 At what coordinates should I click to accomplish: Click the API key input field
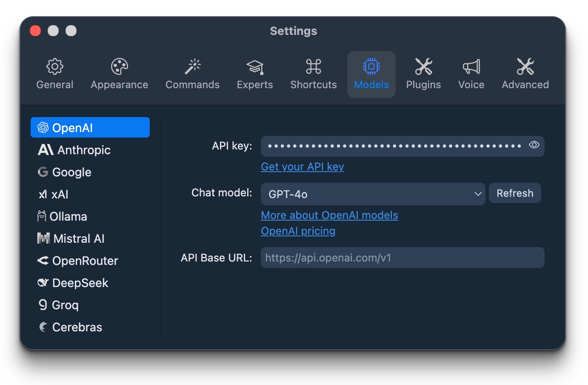(402, 146)
